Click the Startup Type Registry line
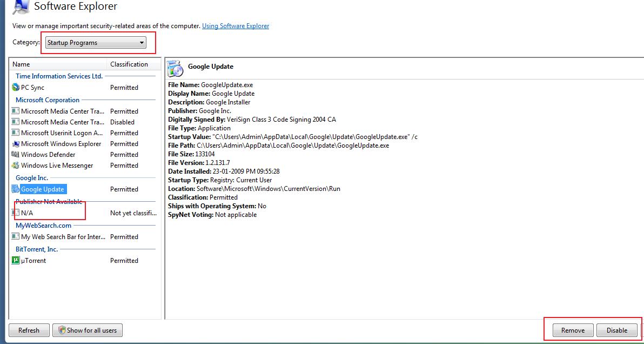This screenshot has width=644, height=344. (220, 180)
